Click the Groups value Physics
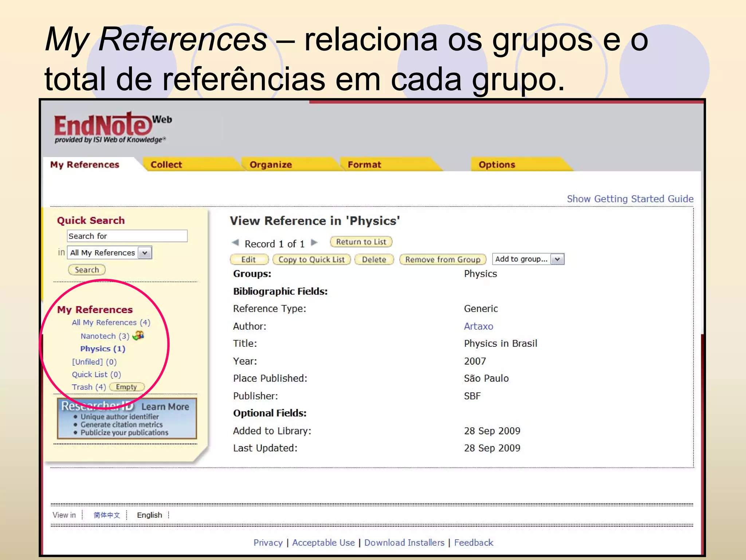This screenshot has height=560, width=746. [x=480, y=274]
